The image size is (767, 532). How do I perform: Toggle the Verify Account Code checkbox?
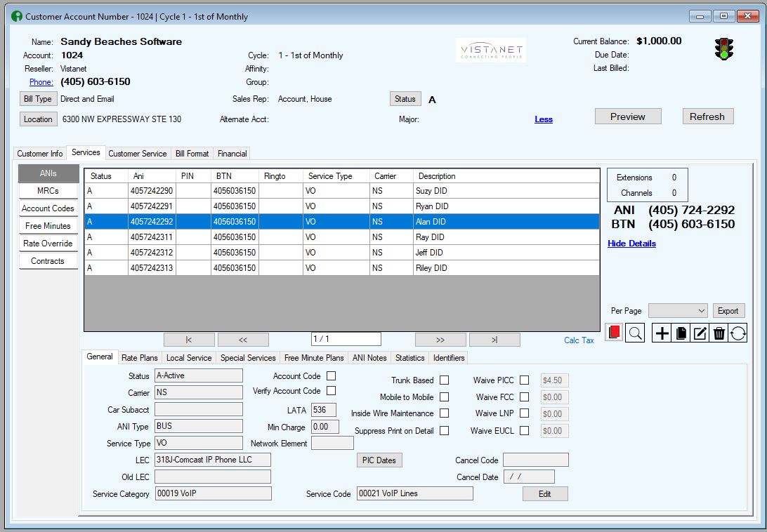coord(331,391)
